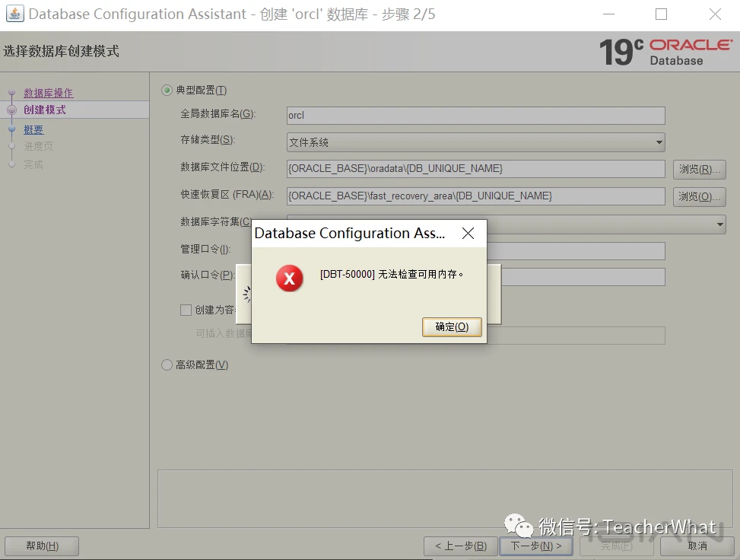
Task: Click the red error X icon
Action: pyautogui.click(x=289, y=278)
